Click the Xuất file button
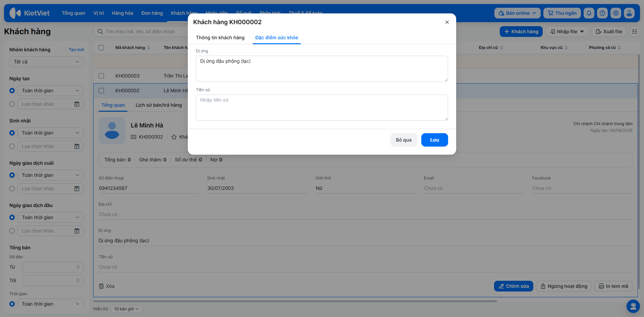 click(x=609, y=32)
